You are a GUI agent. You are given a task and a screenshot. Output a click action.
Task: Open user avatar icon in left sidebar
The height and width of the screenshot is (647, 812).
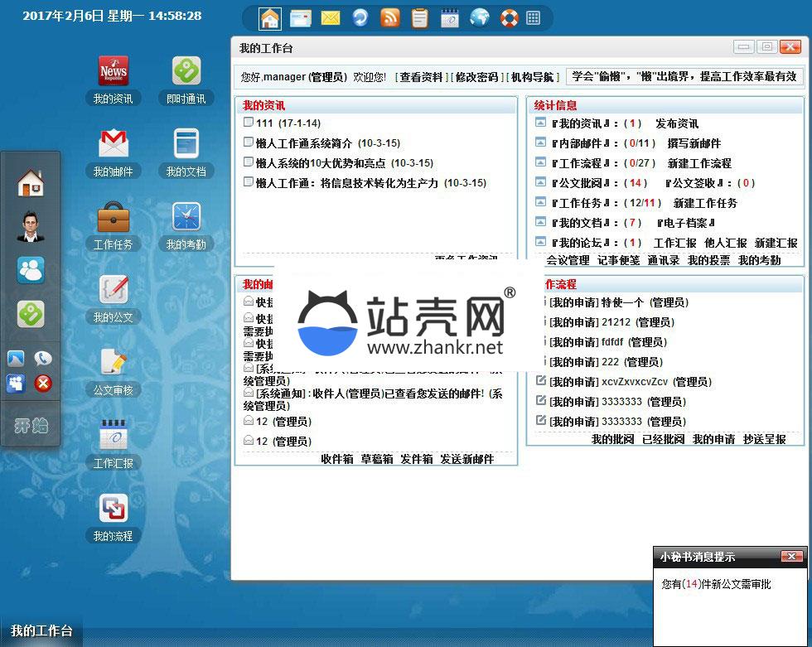31,225
